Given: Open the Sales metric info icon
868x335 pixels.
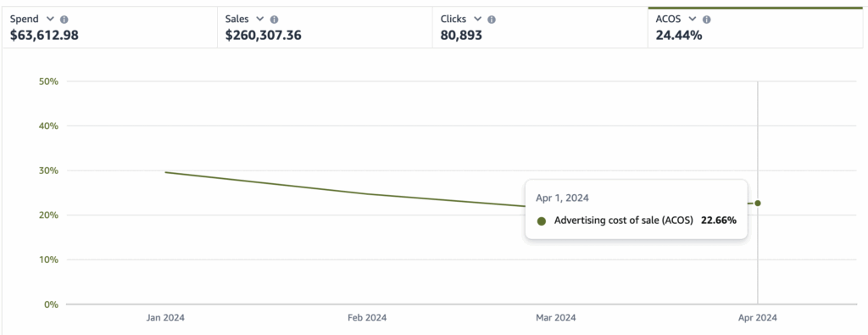Looking at the screenshot, I should (274, 20).
